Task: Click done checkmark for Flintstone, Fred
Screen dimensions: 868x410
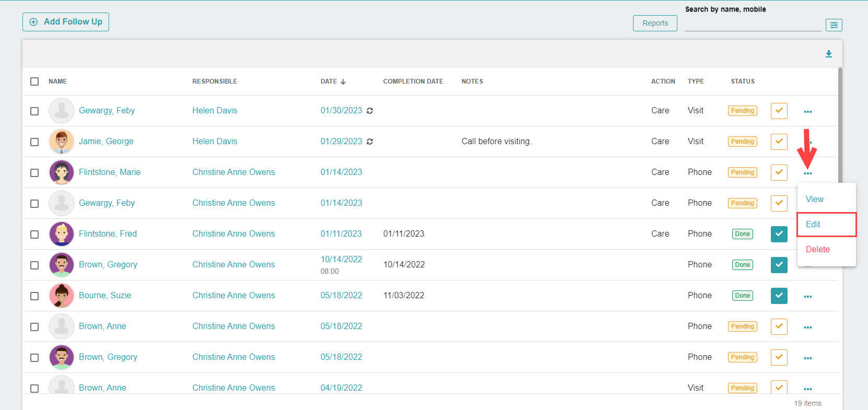Action: click(779, 234)
